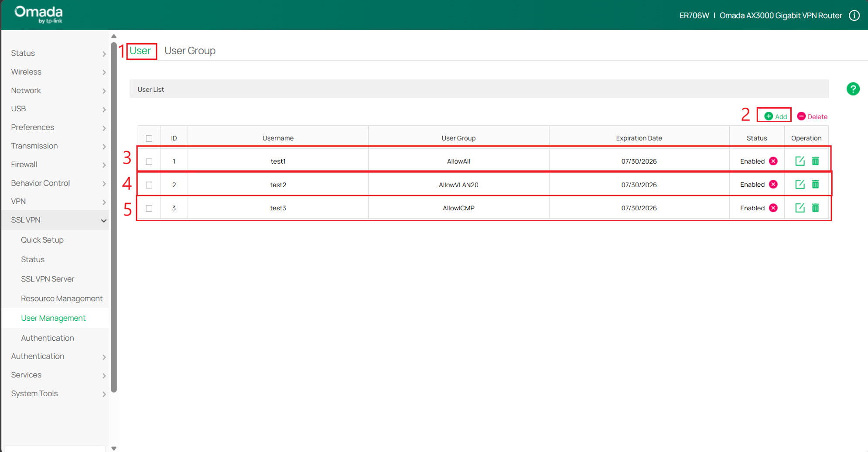
Task: Expand the Services sidebar menu
Action: coord(55,375)
